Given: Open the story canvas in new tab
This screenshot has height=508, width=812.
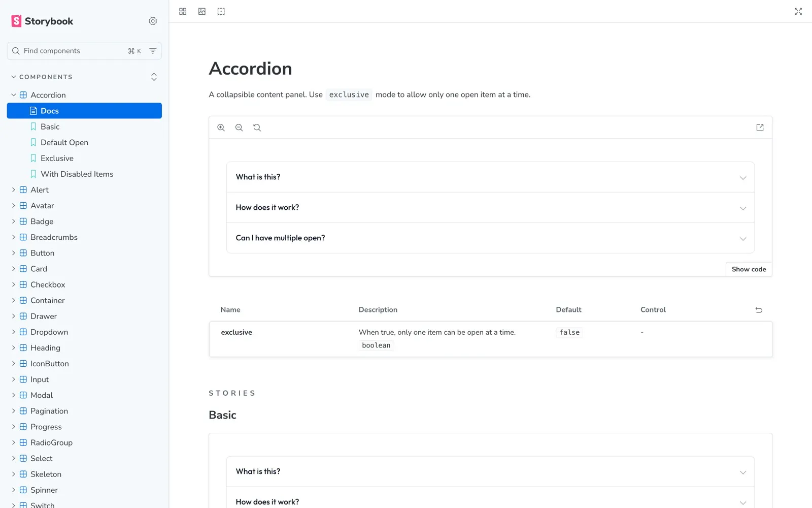Looking at the screenshot, I should pos(760,128).
